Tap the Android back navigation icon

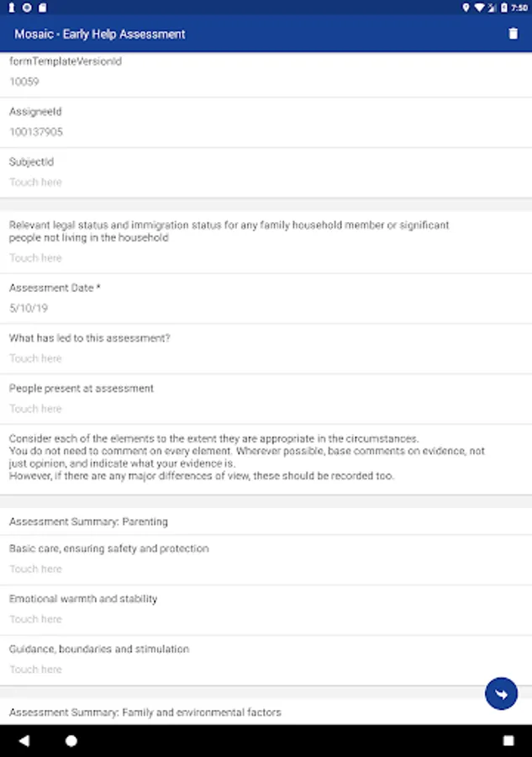point(24,741)
